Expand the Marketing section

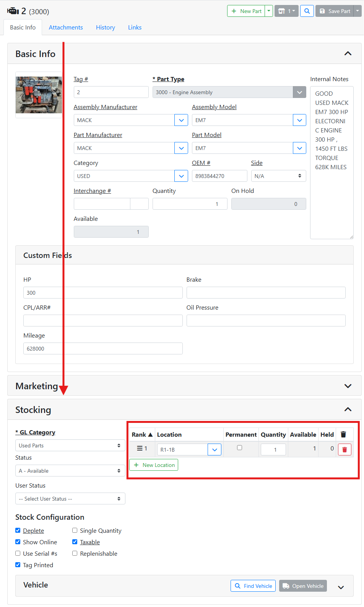(x=348, y=386)
